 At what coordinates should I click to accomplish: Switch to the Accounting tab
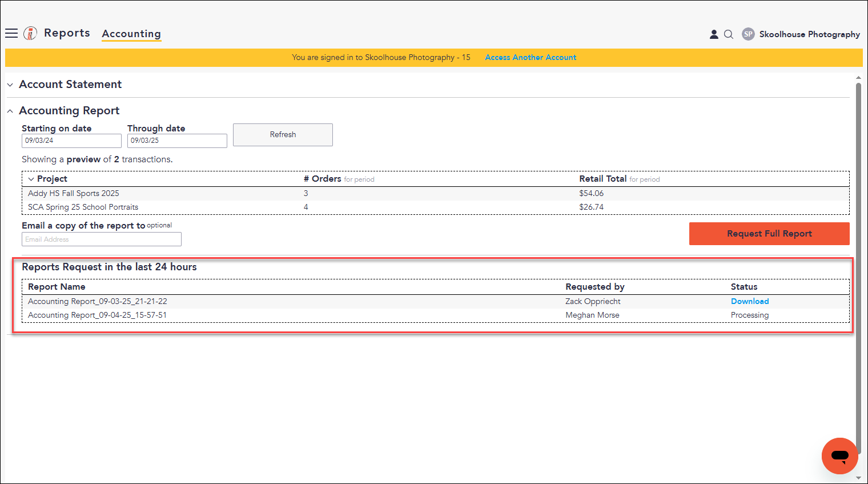(131, 34)
